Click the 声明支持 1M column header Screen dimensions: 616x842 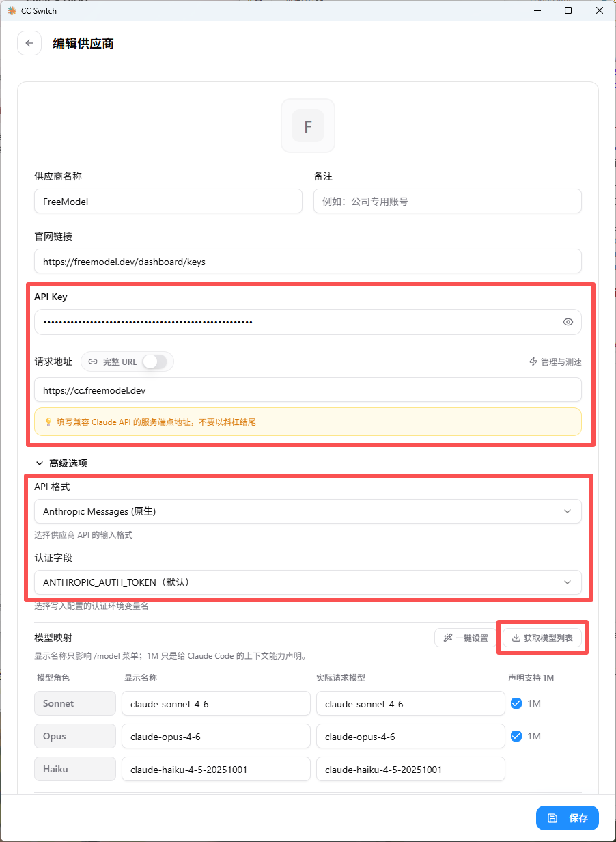(x=531, y=677)
